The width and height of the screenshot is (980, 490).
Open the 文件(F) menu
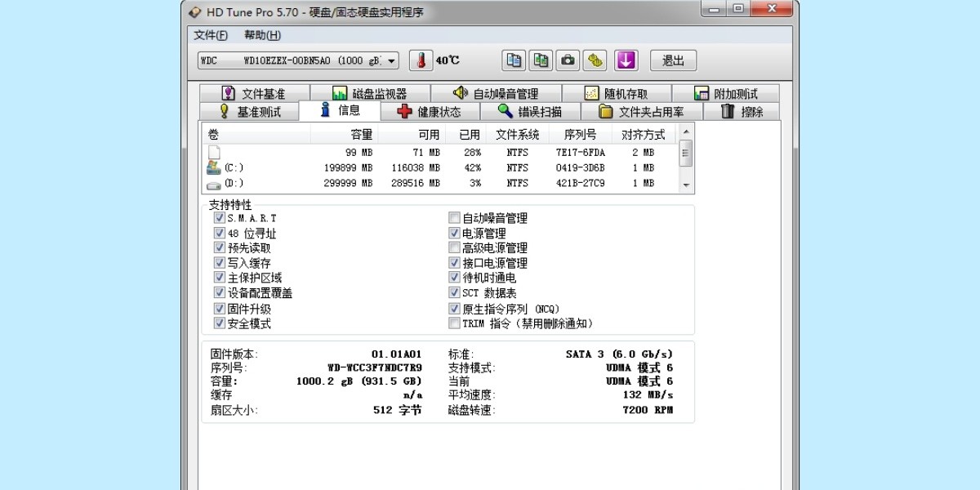pos(211,35)
